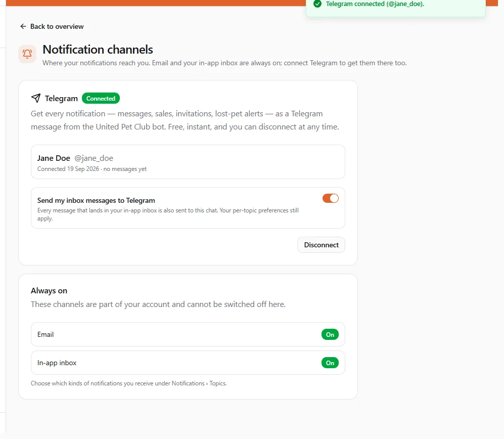Click the back arrow icon

[x=23, y=26]
